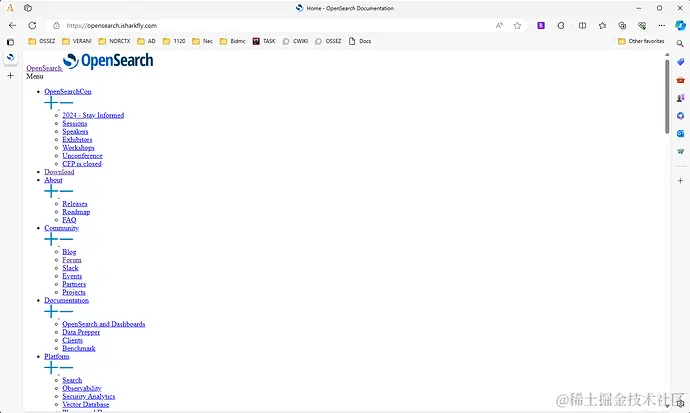Viewport: 690px width, 413px height.
Task: Collapse the minus icon under OpenSearchCon
Action: [66, 103]
